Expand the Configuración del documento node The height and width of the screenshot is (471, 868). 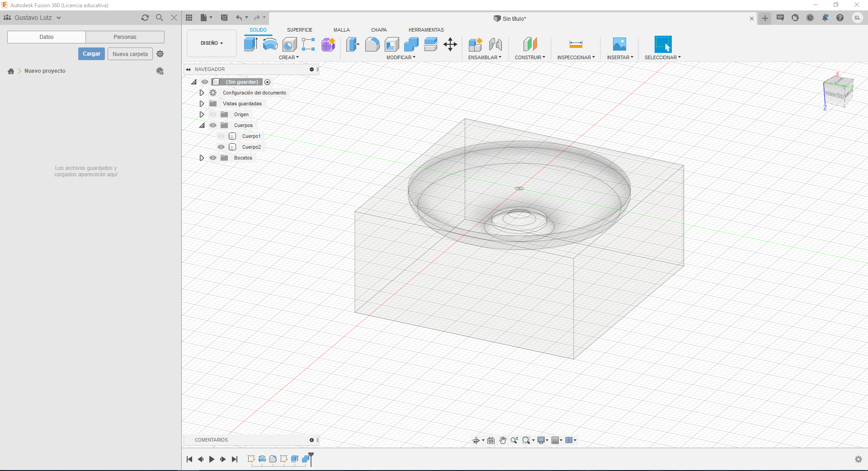(202, 93)
